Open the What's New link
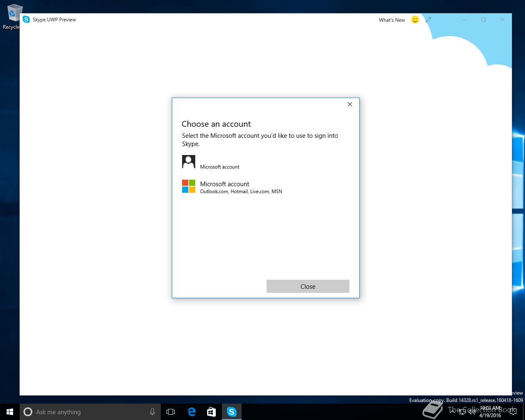The height and width of the screenshot is (420, 525). tap(392, 20)
